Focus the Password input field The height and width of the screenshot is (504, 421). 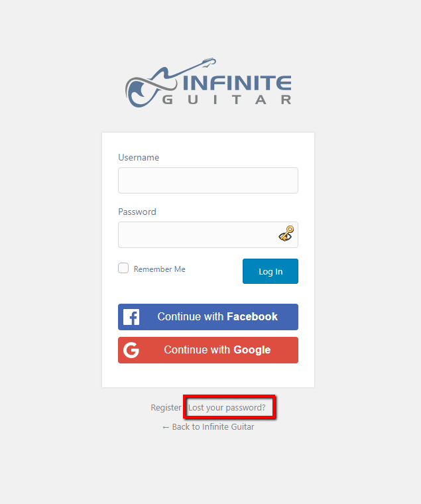208,235
